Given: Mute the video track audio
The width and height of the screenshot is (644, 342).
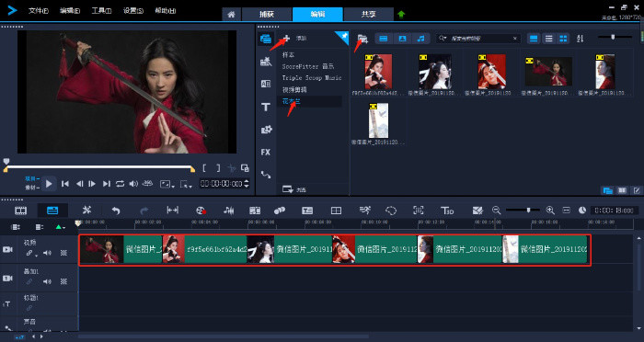Looking at the screenshot, I should [47, 253].
